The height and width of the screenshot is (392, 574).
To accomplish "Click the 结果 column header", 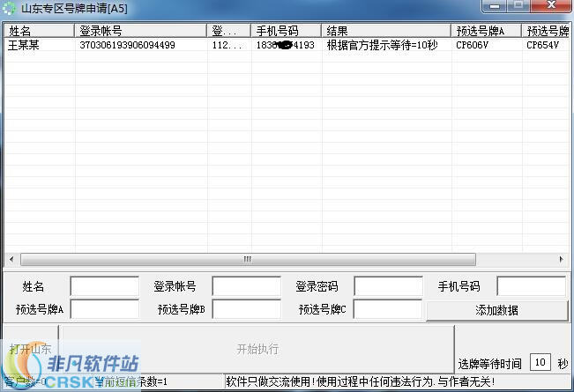I will 386,31.
